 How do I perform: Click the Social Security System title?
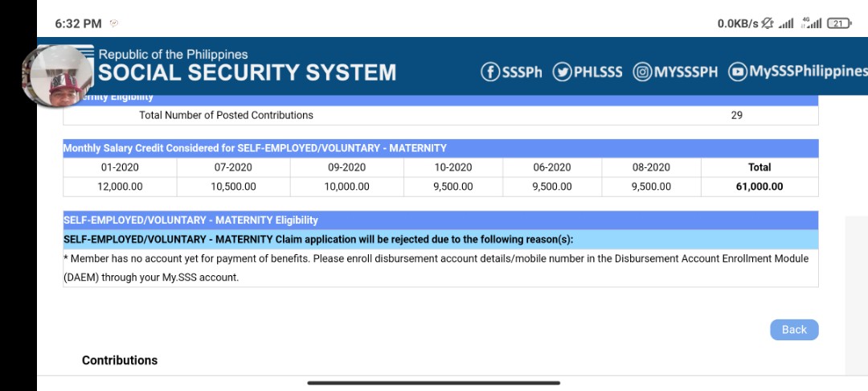pos(248,72)
